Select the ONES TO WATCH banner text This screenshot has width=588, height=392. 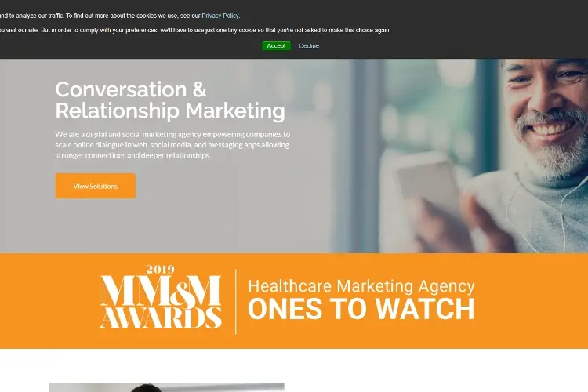coord(361,309)
